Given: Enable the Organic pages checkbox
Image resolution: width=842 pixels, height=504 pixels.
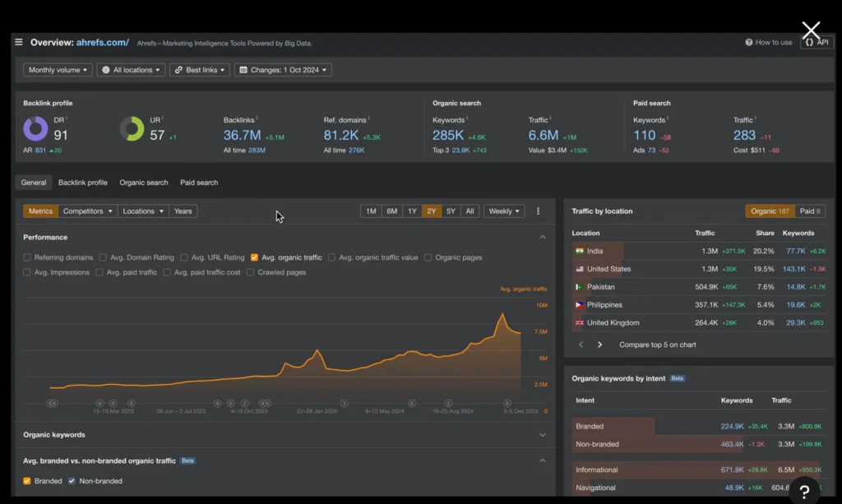Looking at the screenshot, I should point(428,257).
